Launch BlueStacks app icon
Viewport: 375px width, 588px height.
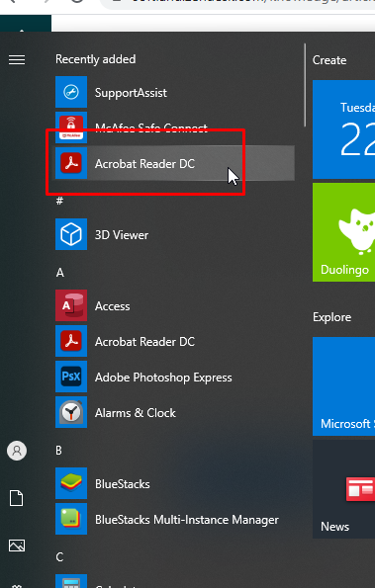click(71, 483)
